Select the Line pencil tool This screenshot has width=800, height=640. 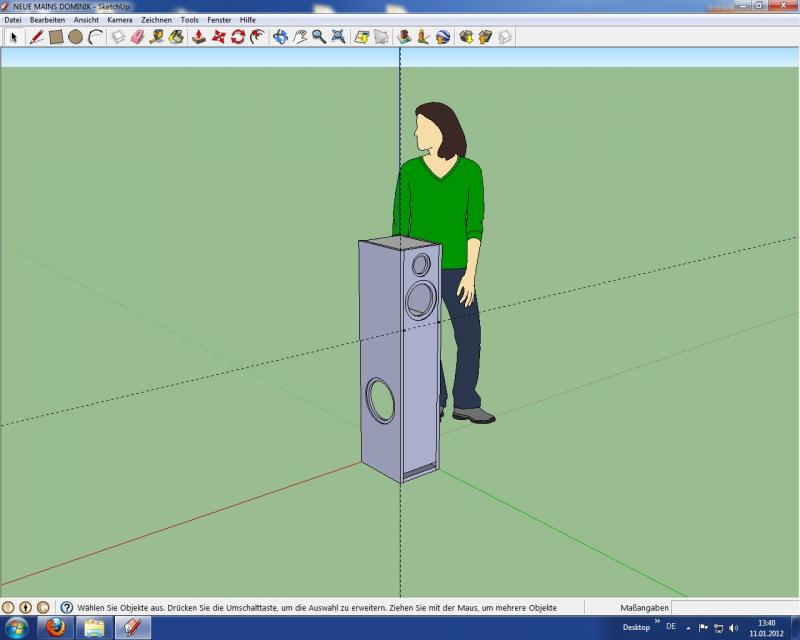pos(37,37)
